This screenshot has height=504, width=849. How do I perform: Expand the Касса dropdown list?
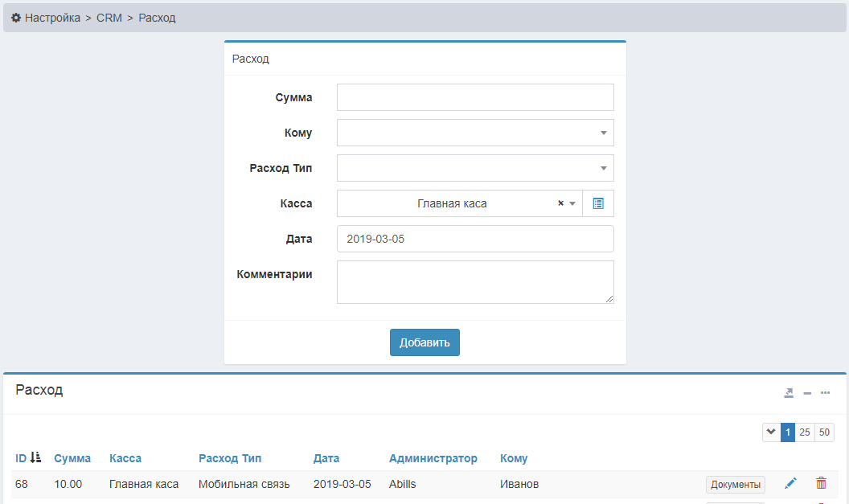click(x=572, y=203)
